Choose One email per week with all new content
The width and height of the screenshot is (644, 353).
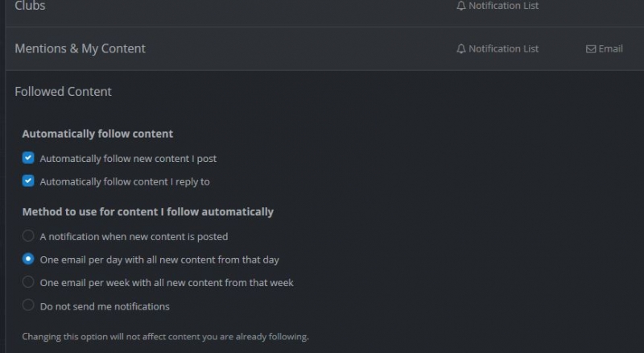coord(28,282)
